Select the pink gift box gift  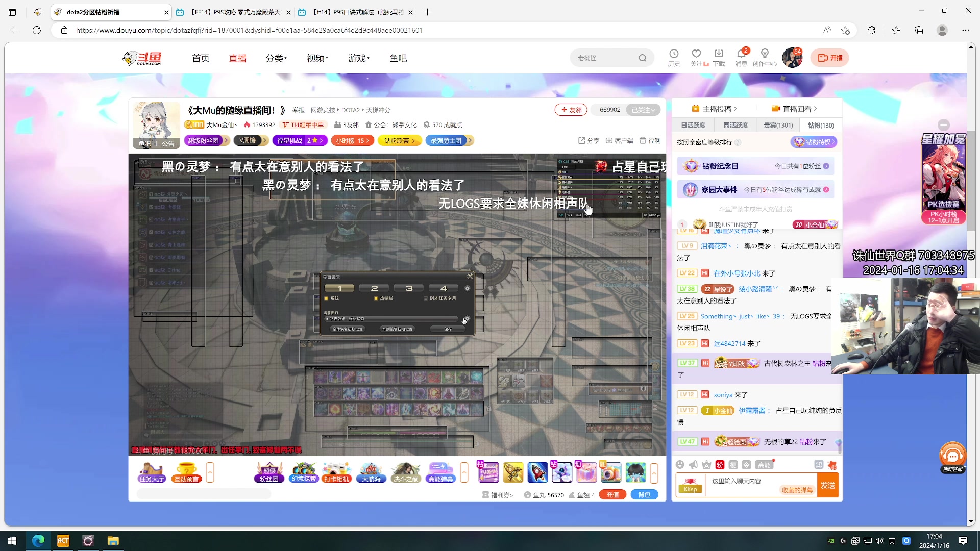586,472
